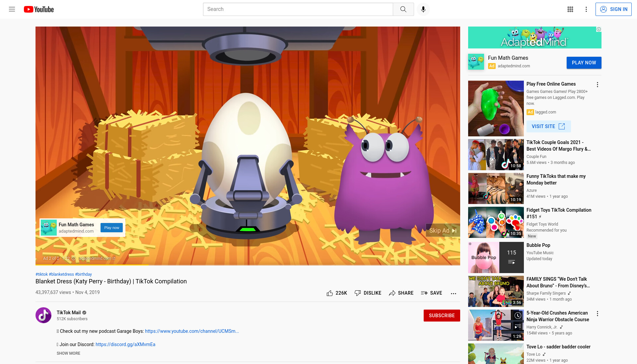This screenshot has width=637, height=364.
Task: Open the YouTube apps grid
Action: pos(570,9)
